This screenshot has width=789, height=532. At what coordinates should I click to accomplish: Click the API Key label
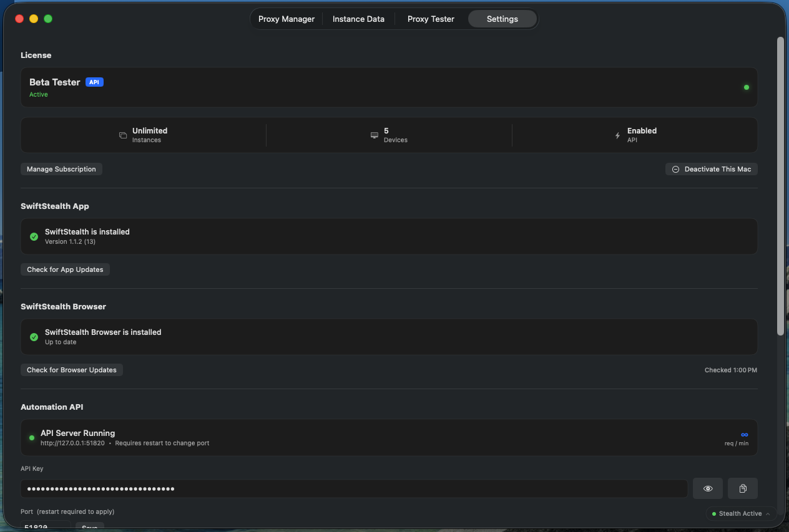tap(32, 468)
